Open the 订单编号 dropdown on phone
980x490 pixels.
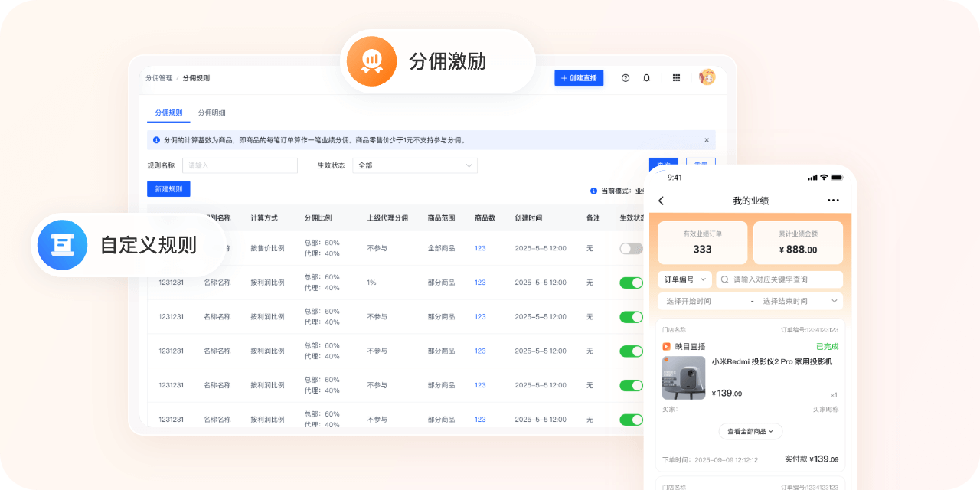tap(684, 279)
